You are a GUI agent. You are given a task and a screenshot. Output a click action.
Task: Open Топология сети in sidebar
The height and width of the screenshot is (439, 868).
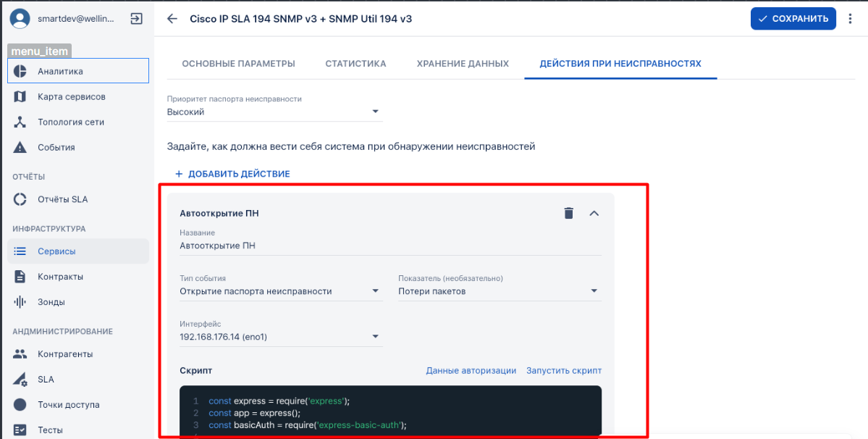[78, 122]
